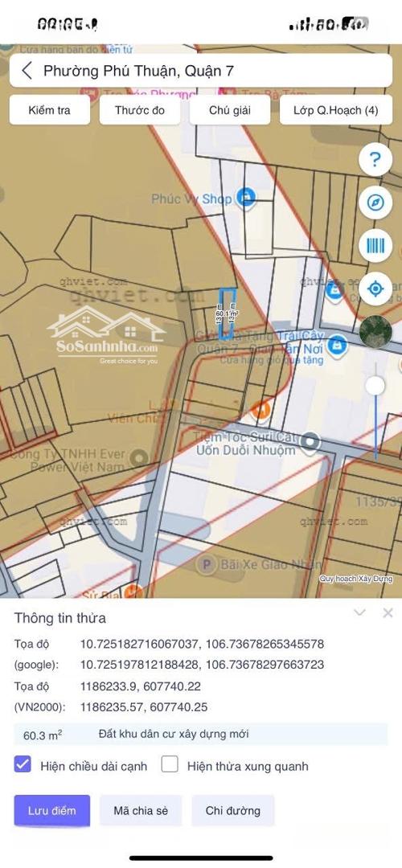Viewport: 402px width, 868px height.
Task: Tap the back arrow beside Phường Phú Thuận
Action: pos(27,70)
